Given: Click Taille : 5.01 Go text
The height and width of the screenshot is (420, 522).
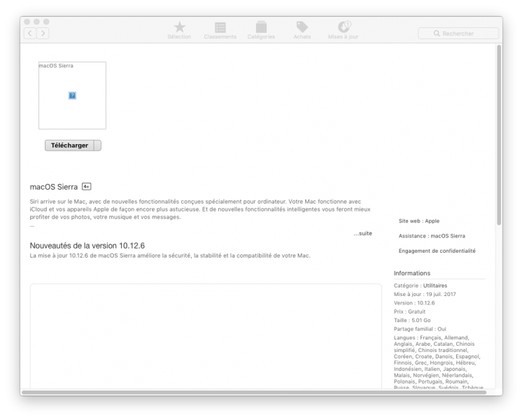Looking at the screenshot, I should click(x=412, y=320).
